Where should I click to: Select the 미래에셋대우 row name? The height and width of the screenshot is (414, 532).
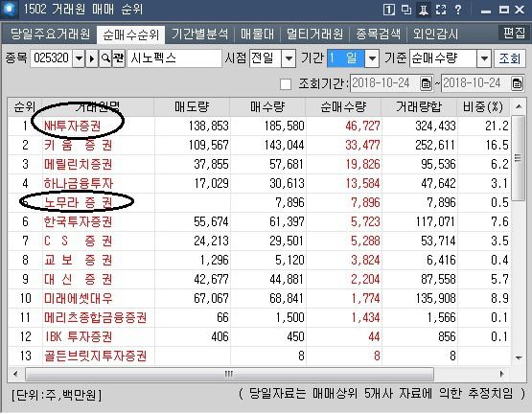(78, 299)
